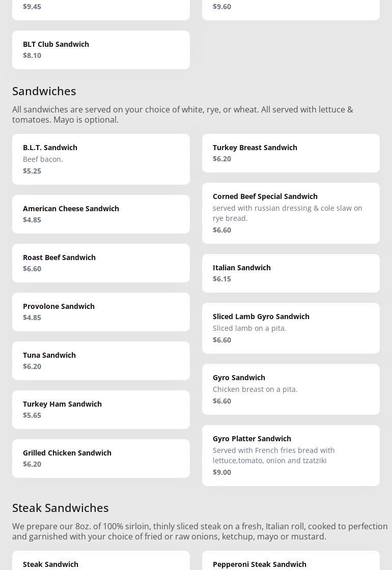
Task: Open the B.L.T. Sandwich with beef bacon
Action: point(101,159)
